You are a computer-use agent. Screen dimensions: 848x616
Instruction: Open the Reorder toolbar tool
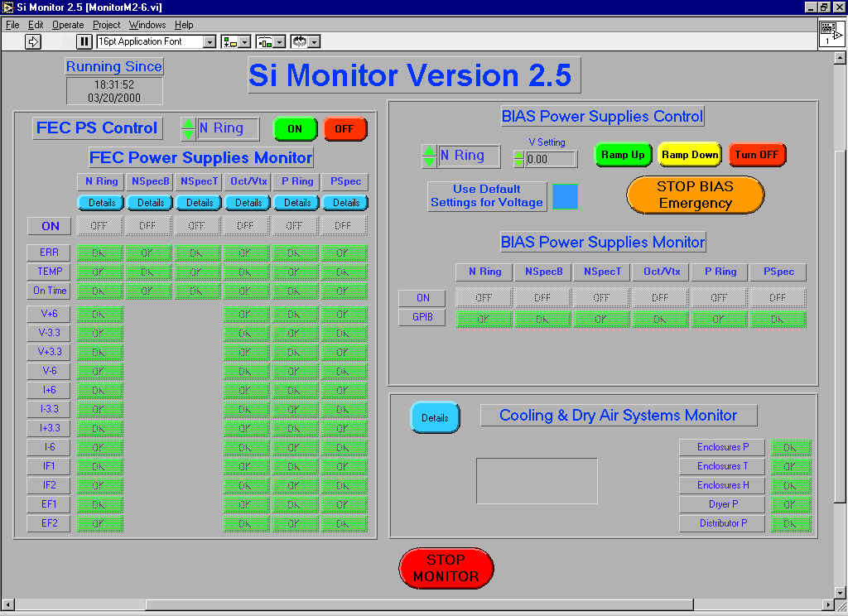[x=300, y=41]
